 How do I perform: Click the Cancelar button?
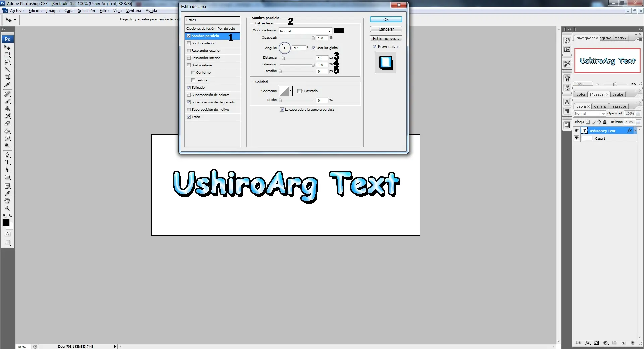tap(386, 29)
